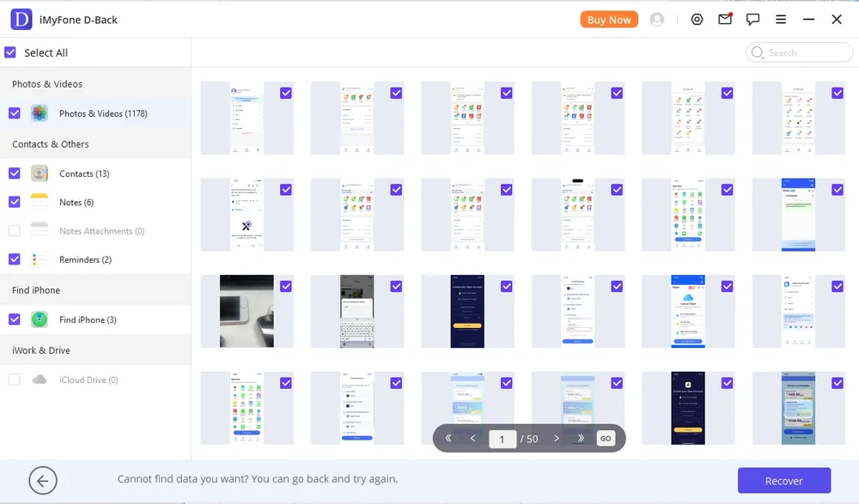The width and height of the screenshot is (859, 504).
Task: Click the Contacts category icon
Action: pos(40,173)
